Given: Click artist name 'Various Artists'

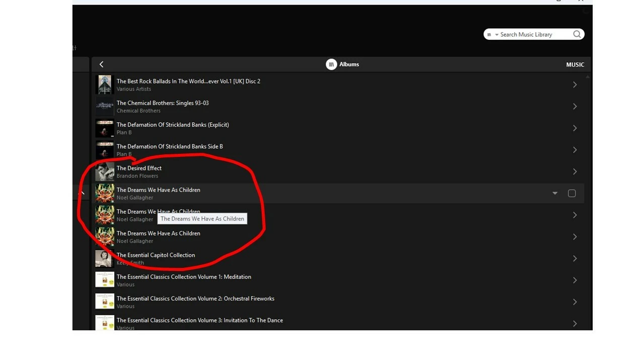Looking at the screenshot, I should pos(134,89).
